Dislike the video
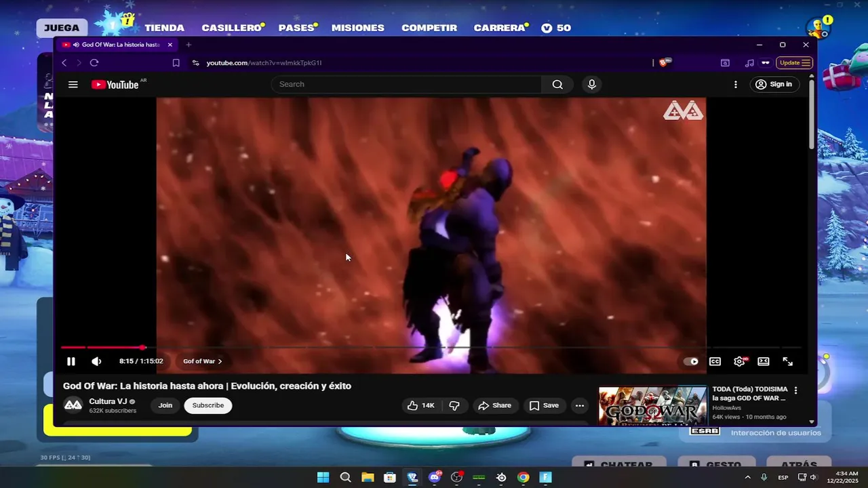 pos(454,405)
